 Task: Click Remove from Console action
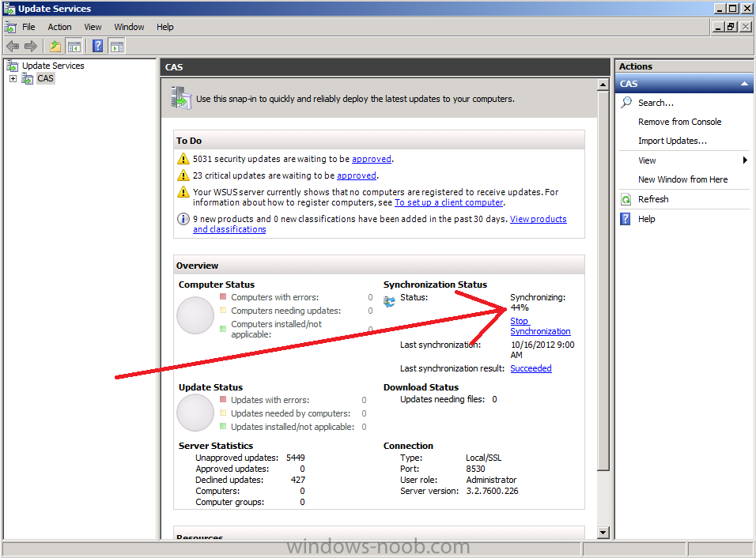[x=680, y=122]
